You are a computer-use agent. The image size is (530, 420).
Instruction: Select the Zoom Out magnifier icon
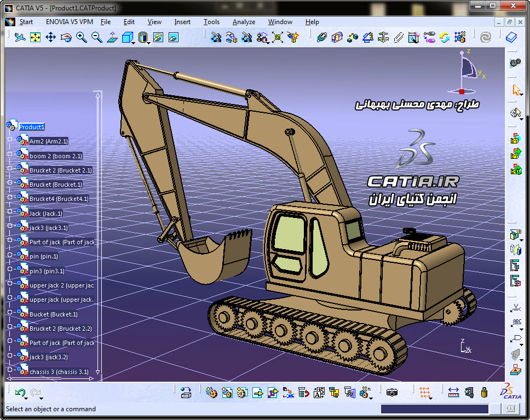pos(97,37)
